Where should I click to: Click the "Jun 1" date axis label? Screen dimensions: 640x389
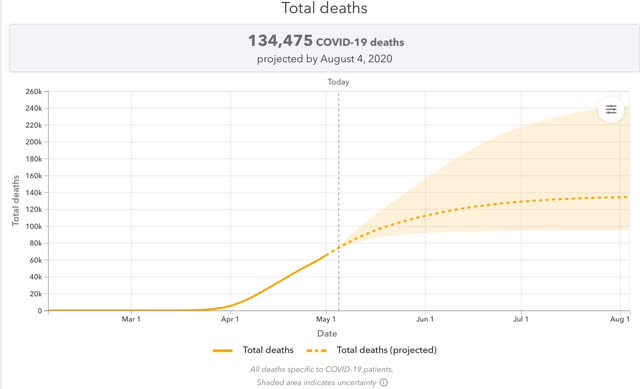pyautogui.click(x=425, y=319)
